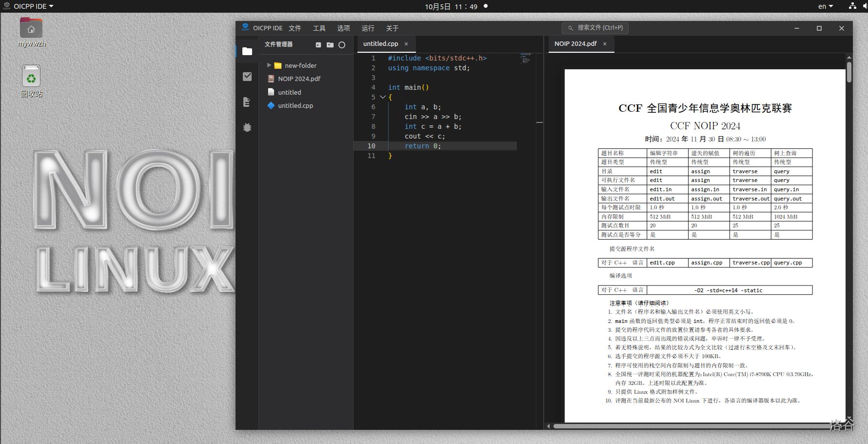This screenshot has width=868, height=444.
Task: Open the file explorer sidebar panel
Action: [247, 51]
